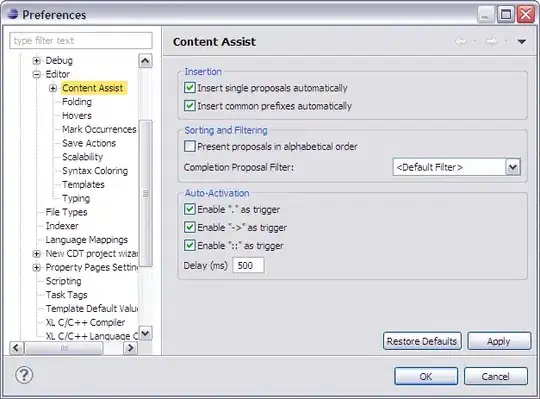
Task: Click the type filter text field
Action: click(x=81, y=41)
